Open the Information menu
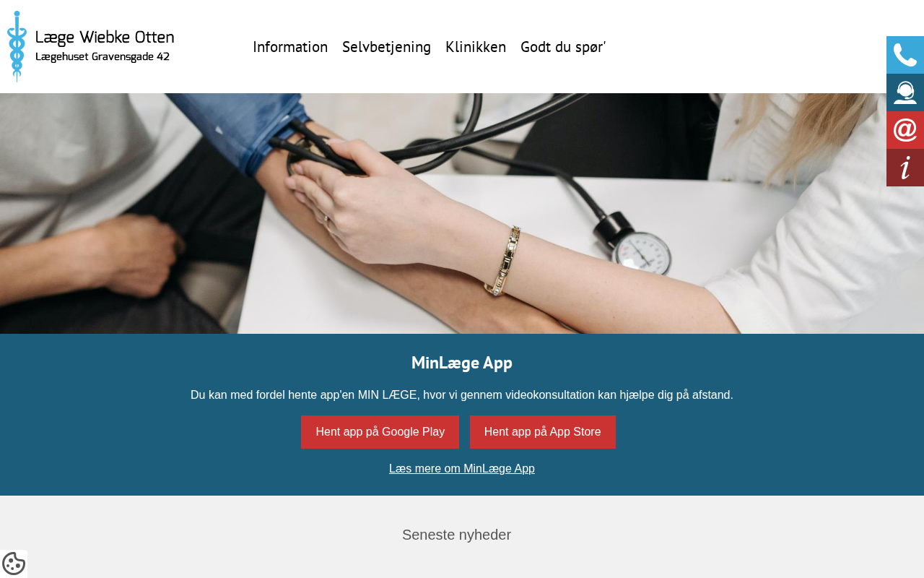This screenshot has height=578, width=924. 290,47
